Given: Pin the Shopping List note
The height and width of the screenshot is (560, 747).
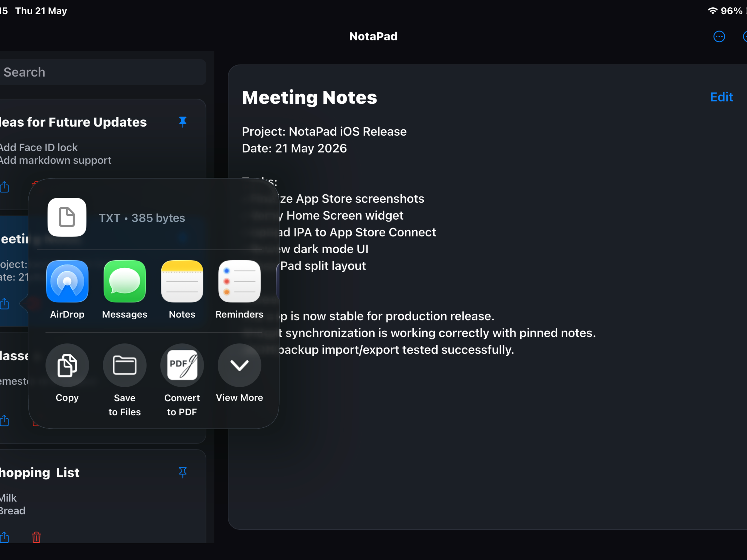Looking at the screenshot, I should tap(183, 472).
